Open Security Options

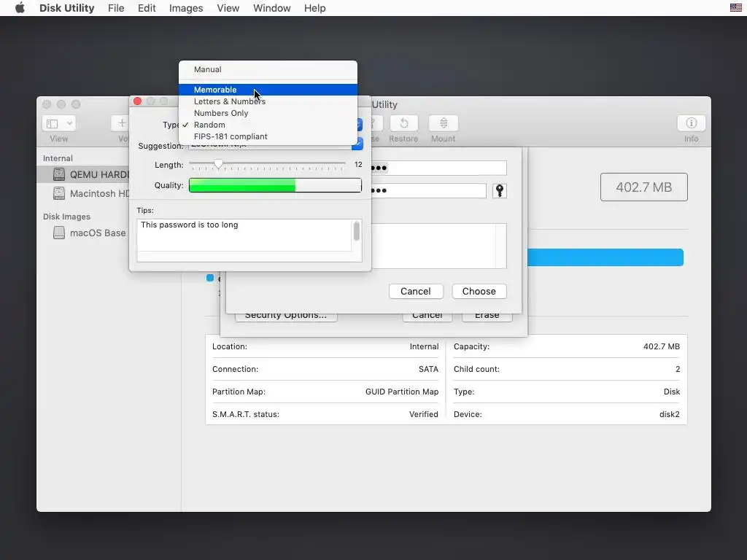coord(286,317)
